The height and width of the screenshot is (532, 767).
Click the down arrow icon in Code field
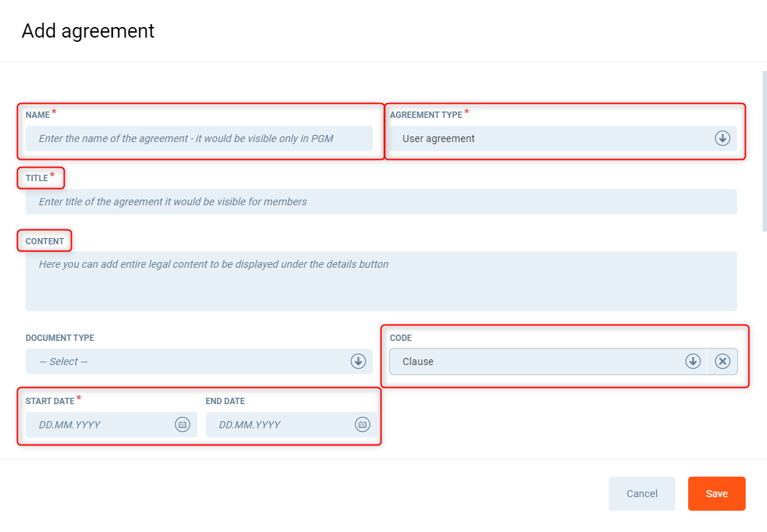(692, 362)
